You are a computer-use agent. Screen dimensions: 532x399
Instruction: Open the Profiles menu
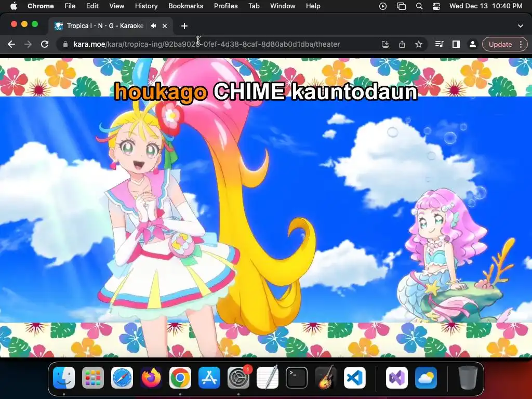[x=225, y=6]
